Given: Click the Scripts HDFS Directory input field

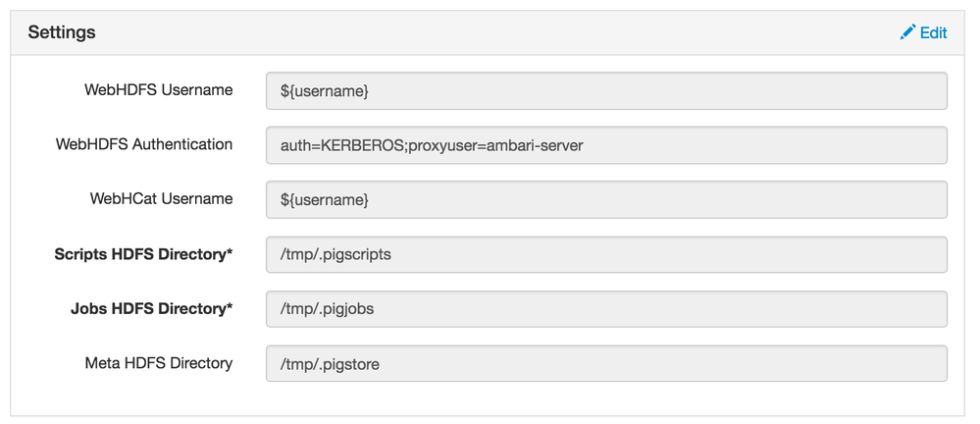Looking at the screenshot, I should [x=605, y=254].
